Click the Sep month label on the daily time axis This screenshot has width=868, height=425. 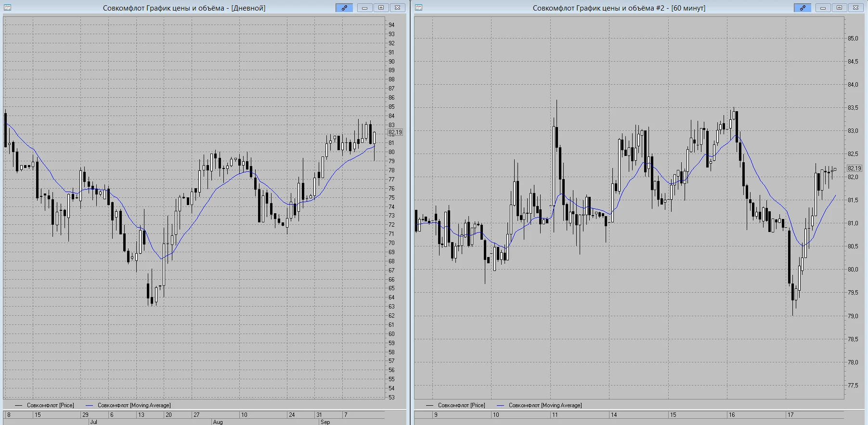[x=325, y=422]
